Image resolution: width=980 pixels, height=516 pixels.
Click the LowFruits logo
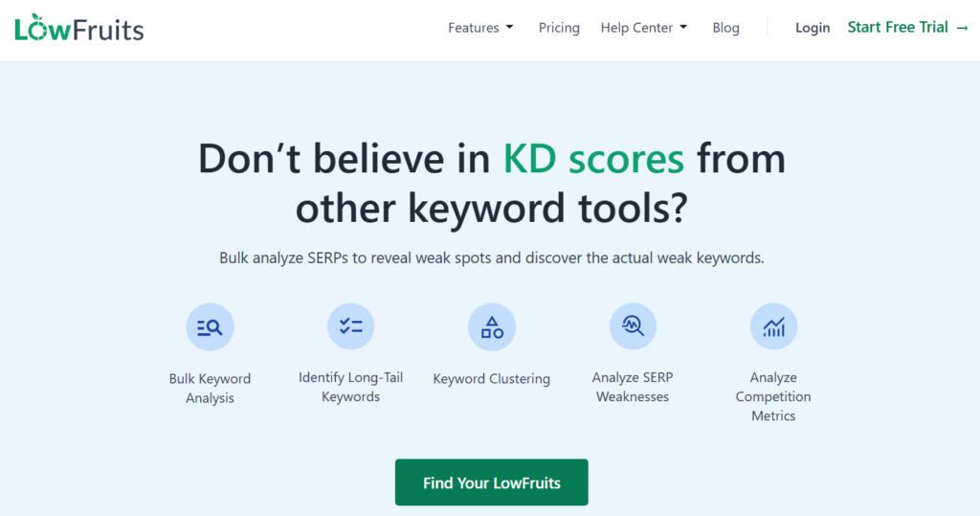tap(79, 28)
